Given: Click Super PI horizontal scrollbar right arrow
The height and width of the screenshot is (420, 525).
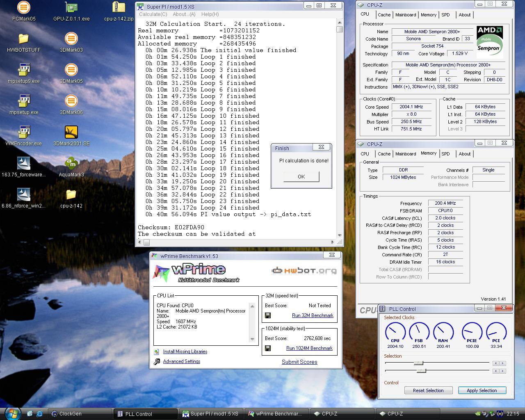Looking at the screenshot, I should click(333, 242).
